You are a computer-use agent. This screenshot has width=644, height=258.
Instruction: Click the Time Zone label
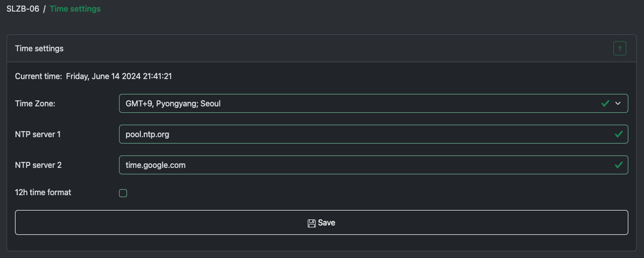click(x=35, y=104)
